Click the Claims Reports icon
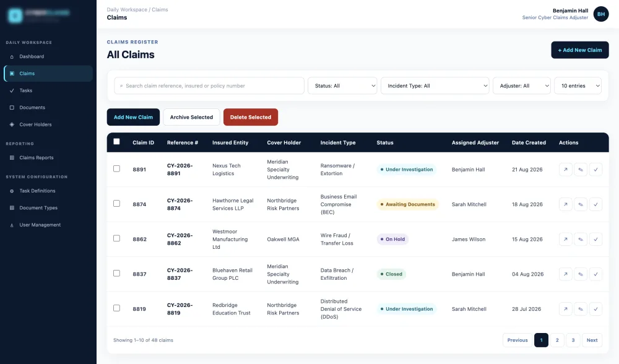This screenshot has width=619, height=364. click(12, 157)
